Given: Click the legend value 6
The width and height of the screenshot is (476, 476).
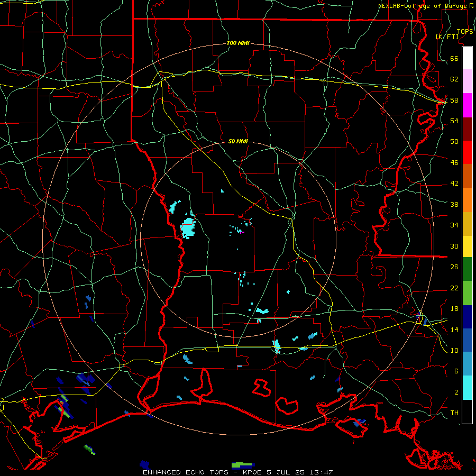Looking at the screenshot, I should coord(456,371).
